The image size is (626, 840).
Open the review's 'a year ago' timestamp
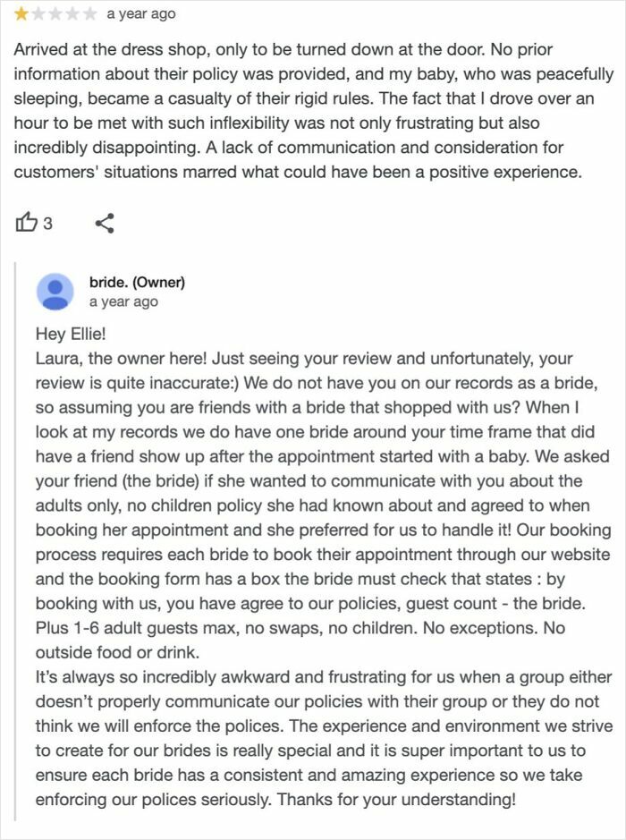(143, 13)
